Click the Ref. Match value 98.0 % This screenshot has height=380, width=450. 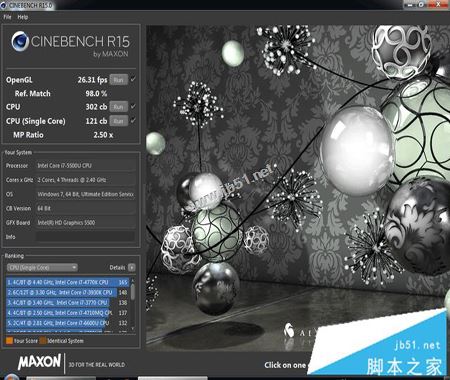96,94
